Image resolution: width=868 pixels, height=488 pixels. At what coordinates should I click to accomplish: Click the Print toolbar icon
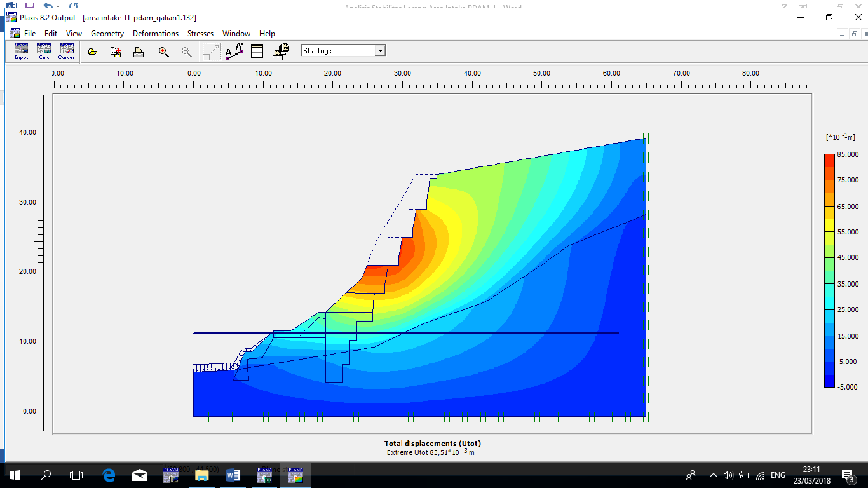[x=139, y=51]
